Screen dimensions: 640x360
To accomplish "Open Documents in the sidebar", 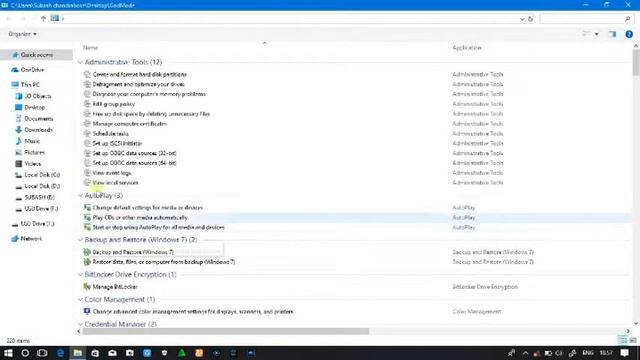I will point(38,119).
